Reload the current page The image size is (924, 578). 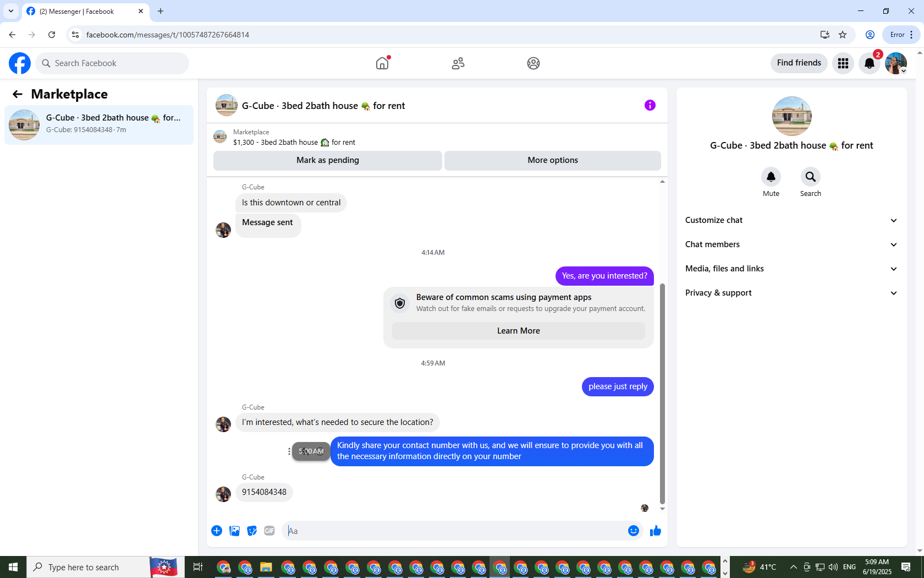[52, 35]
